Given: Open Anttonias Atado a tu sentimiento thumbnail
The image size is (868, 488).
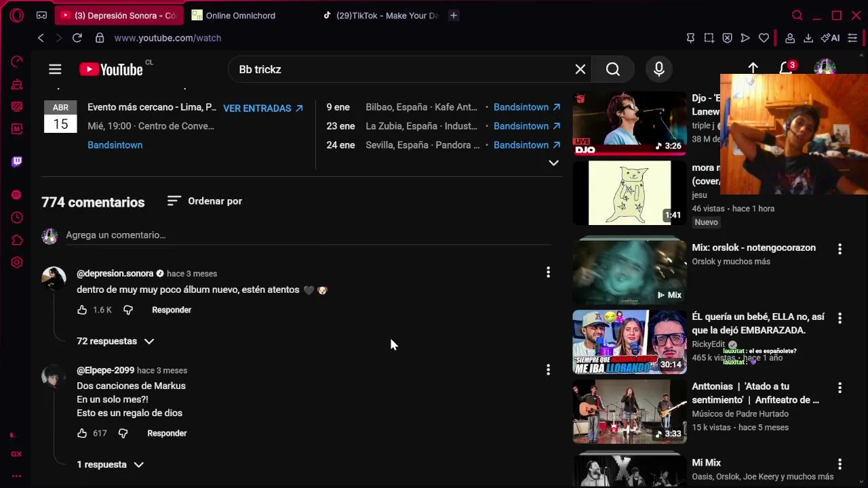Looking at the screenshot, I should pyautogui.click(x=629, y=411).
